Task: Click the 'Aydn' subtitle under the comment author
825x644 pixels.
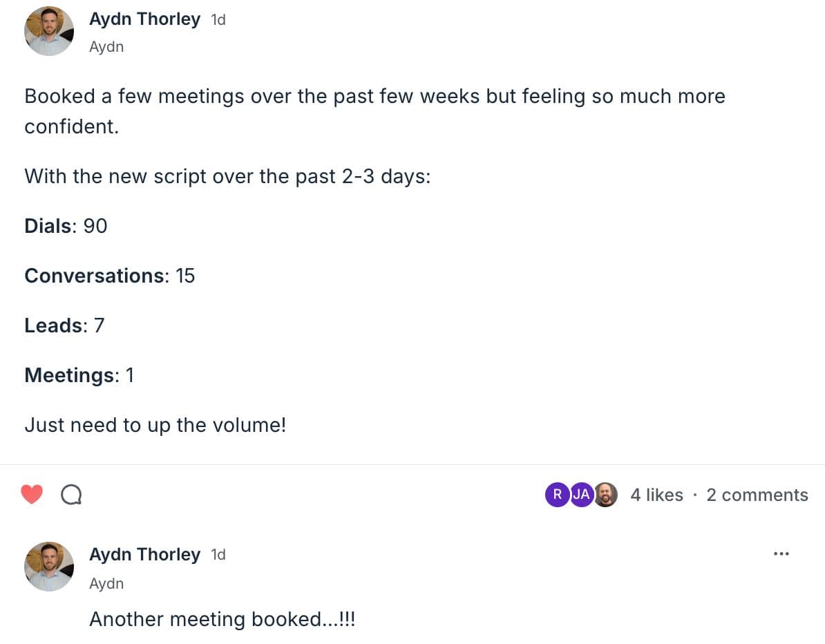Action: click(106, 583)
